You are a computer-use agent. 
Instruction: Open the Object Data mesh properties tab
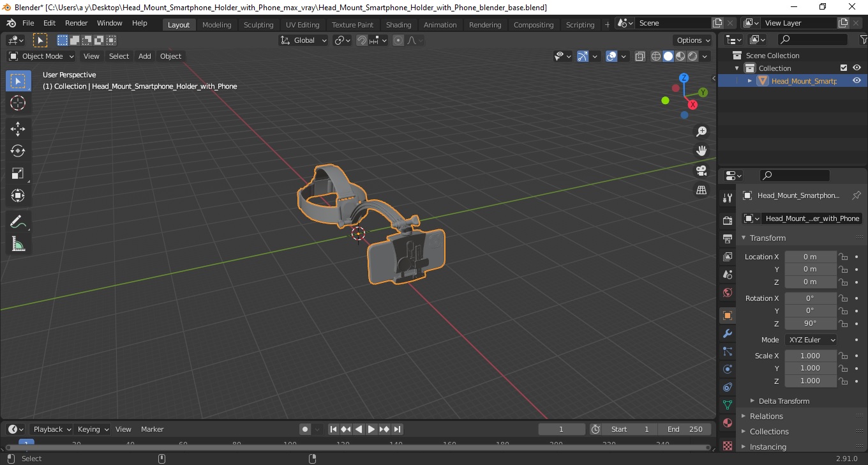click(x=727, y=405)
